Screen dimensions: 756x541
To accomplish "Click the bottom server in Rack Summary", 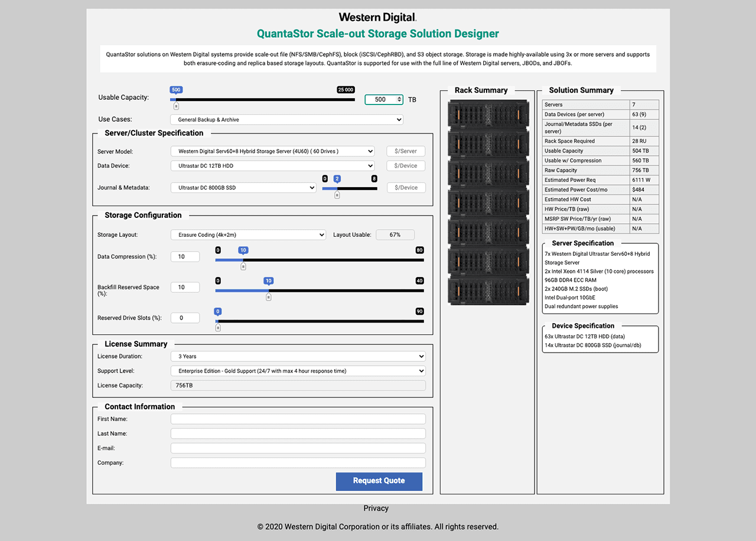I will coord(489,291).
